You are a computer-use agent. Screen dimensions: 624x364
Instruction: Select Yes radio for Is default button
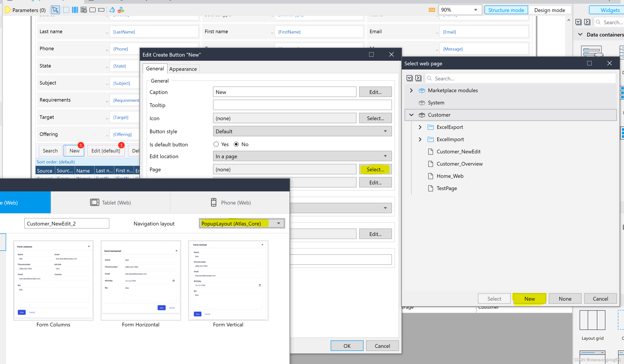[216, 144]
